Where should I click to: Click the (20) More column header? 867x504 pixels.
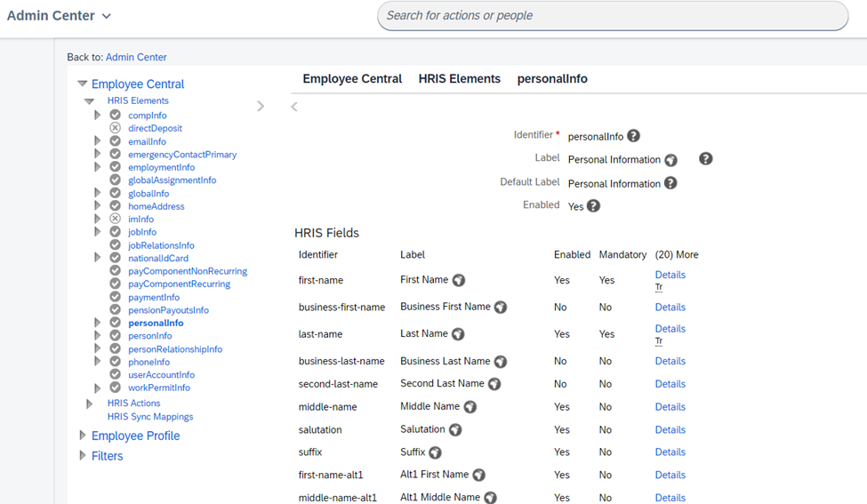[x=677, y=255]
